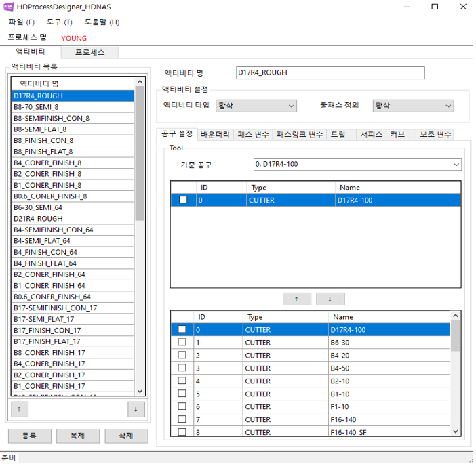Click the lower tool table scroll down arrow
The width and height of the screenshot is (476, 464).
click(x=455, y=431)
